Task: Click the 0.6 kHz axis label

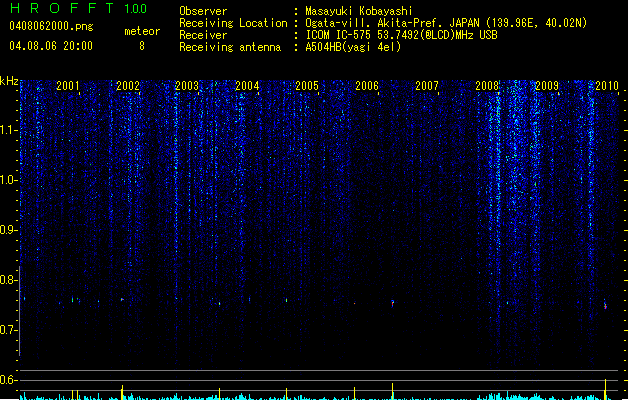Action: [x=9, y=380]
